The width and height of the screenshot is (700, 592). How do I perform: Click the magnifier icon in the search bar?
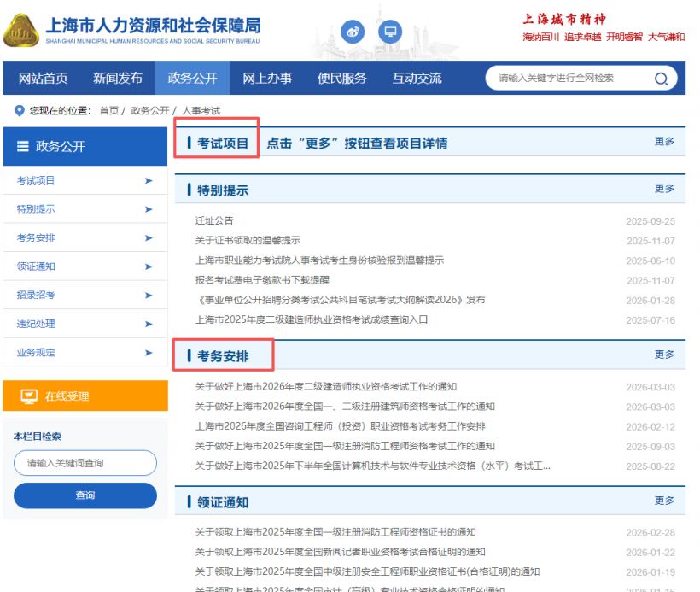click(662, 79)
